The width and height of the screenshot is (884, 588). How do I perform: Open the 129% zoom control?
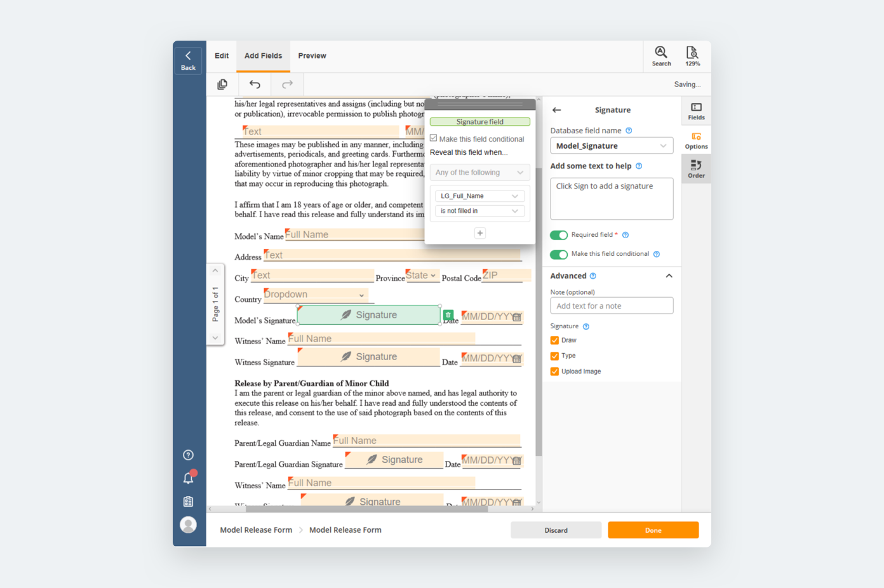pyautogui.click(x=692, y=56)
